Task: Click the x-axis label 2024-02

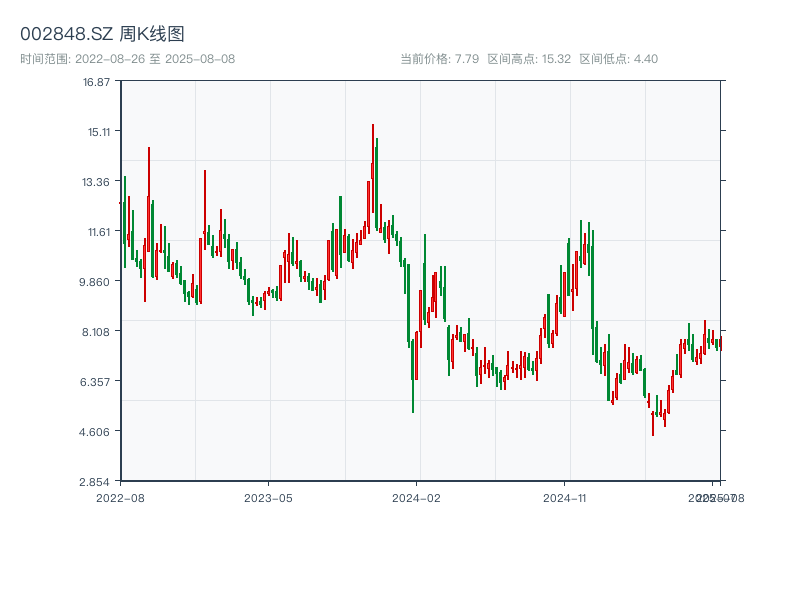Action: pos(416,498)
